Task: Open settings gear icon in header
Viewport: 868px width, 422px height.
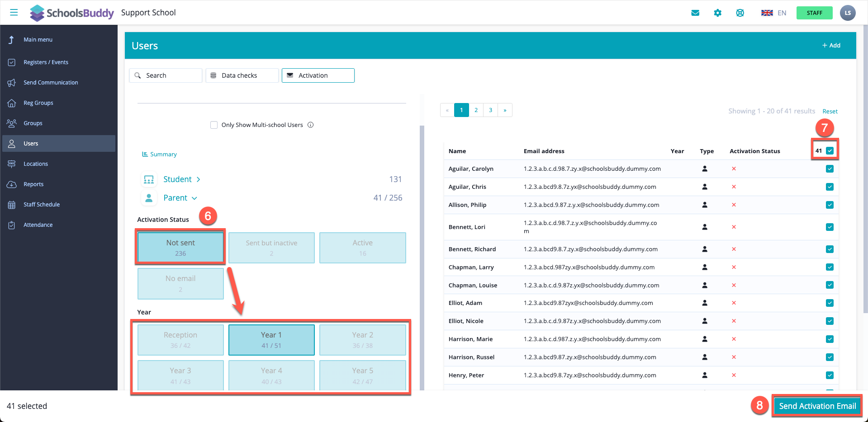Action: pos(717,13)
